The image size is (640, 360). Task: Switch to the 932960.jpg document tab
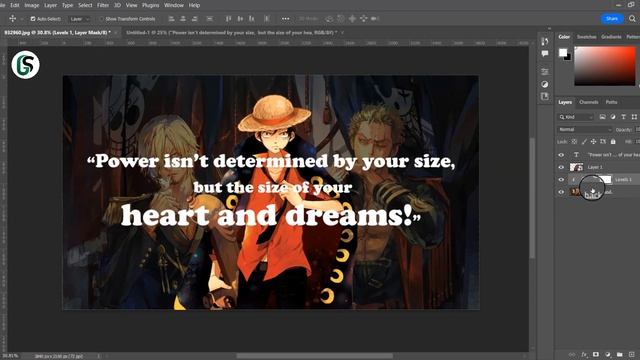(57, 32)
